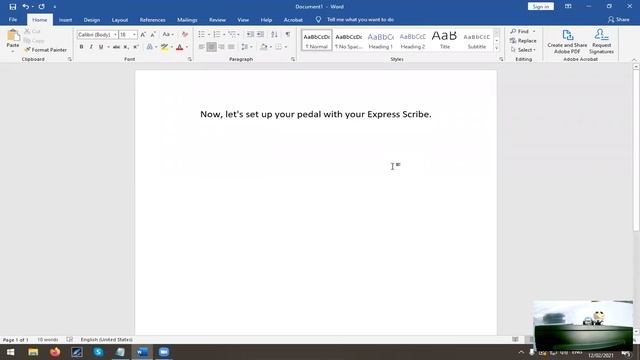Toggle Center alignment
The height and width of the screenshot is (360, 640).
click(211, 47)
